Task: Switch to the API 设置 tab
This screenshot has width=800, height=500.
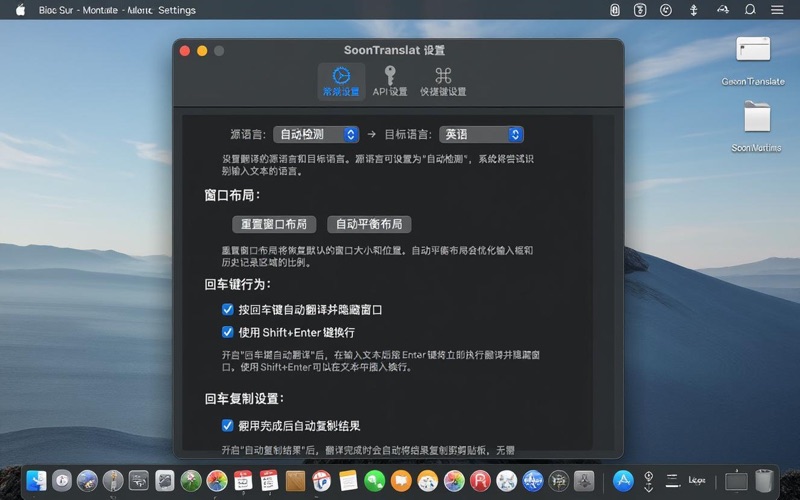Action: (390, 82)
